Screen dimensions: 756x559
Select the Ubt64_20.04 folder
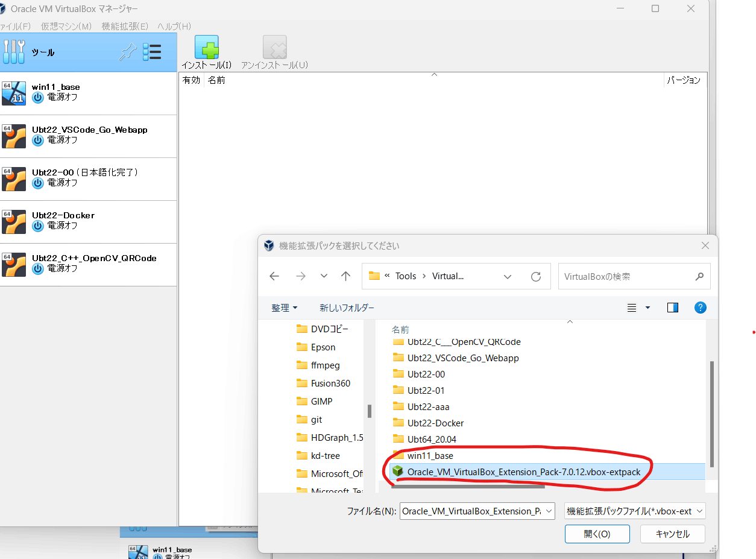click(432, 440)
